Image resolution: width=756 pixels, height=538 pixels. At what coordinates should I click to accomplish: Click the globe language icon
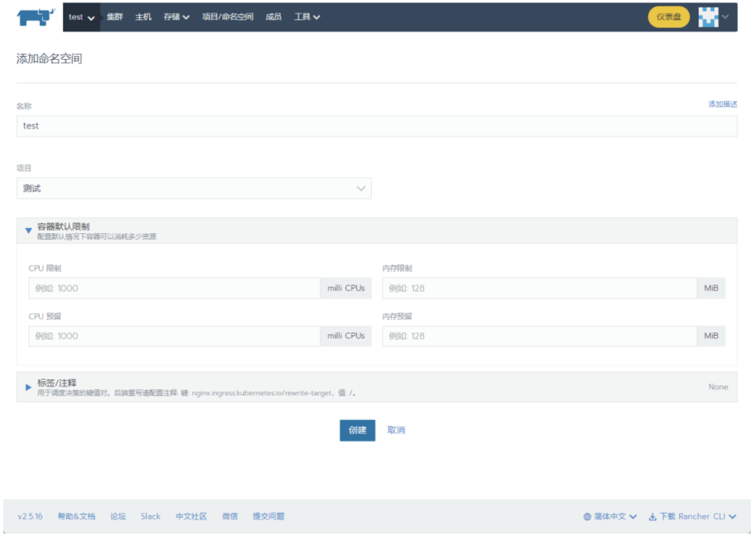click(587, 517)
